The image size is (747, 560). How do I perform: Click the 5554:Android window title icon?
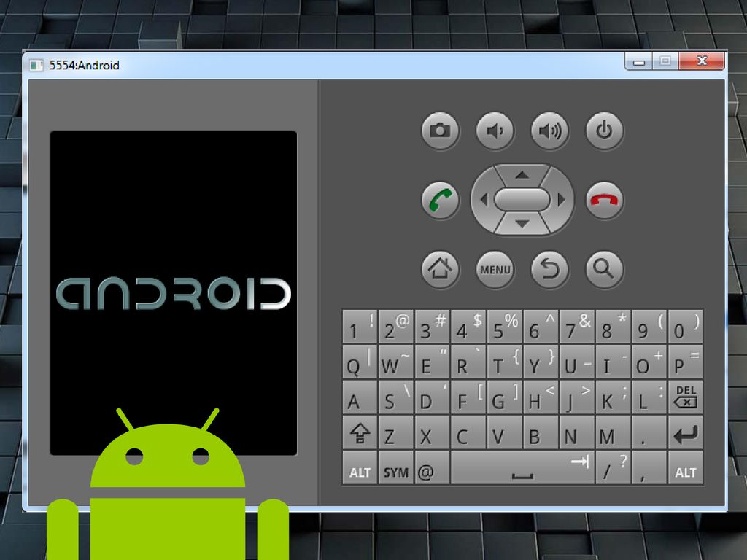(x=36, y=65)
